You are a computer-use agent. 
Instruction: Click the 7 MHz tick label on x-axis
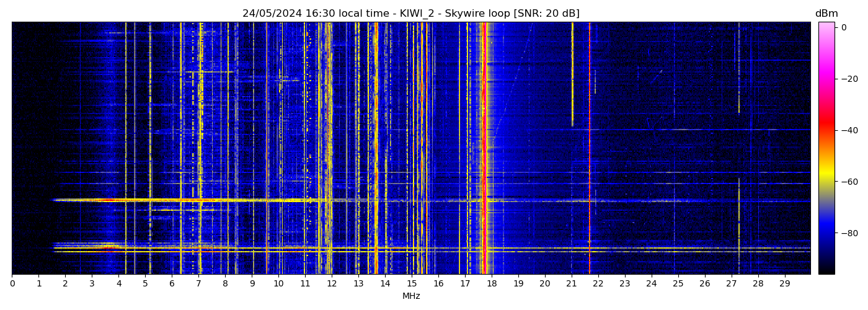pyautogui.click(x=198, y=284)
